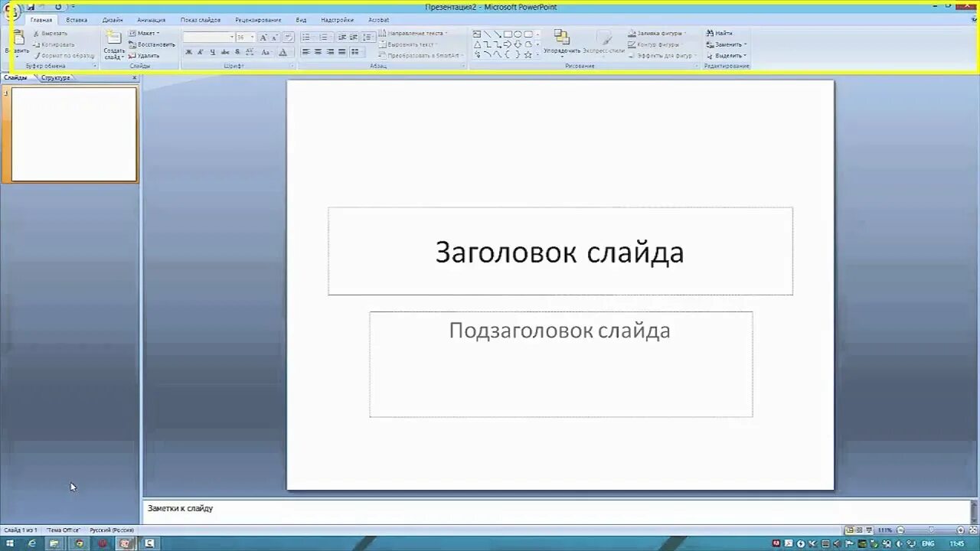The width and height of the screenshot is (980, 551).
Task: Select Format Painter (Формат по образцу)
Action: click(64, 56)
